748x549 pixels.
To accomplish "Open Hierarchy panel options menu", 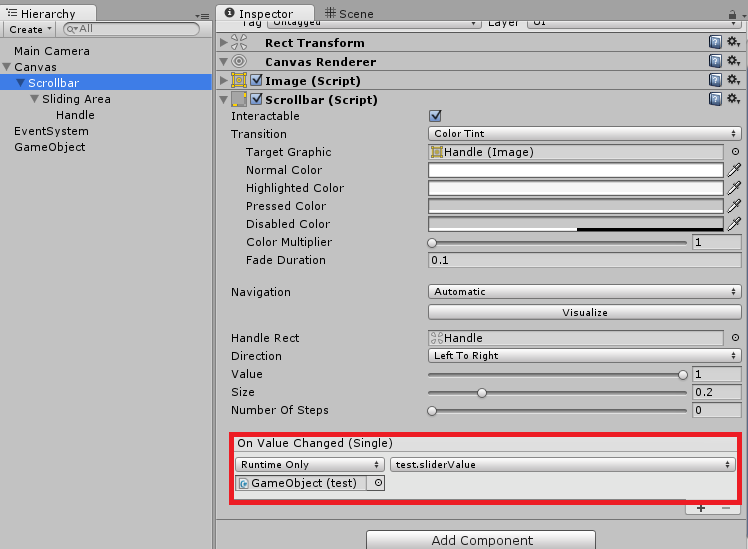I will pos(202,16).
